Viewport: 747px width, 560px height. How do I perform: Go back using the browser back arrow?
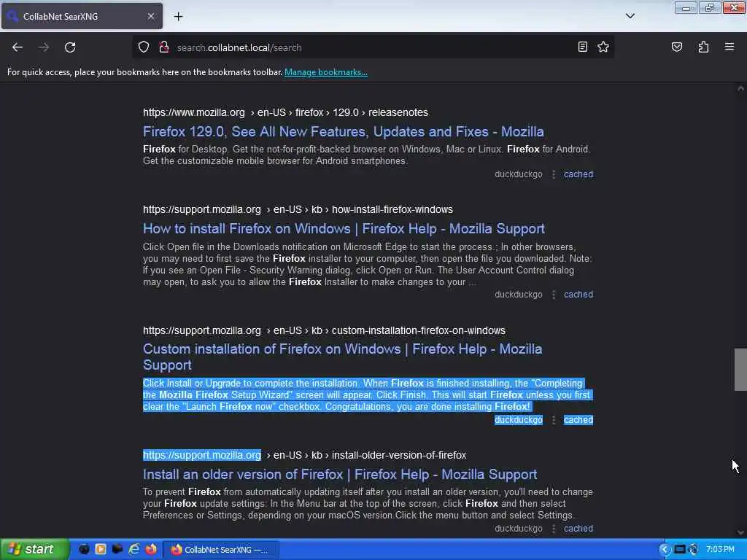coord(18,47)
